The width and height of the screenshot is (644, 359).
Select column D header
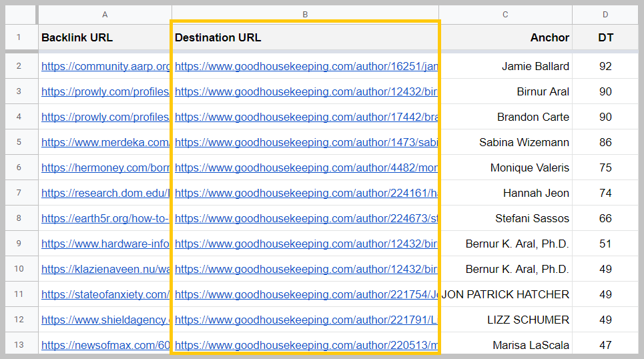point(605,15)
